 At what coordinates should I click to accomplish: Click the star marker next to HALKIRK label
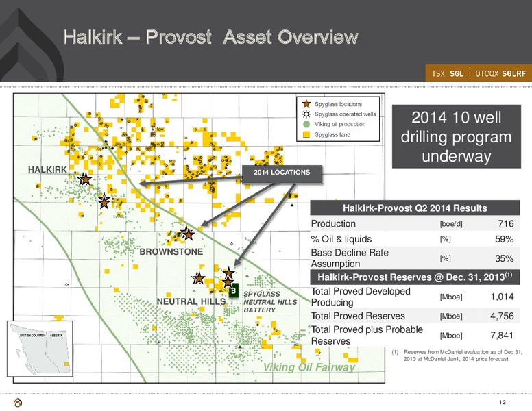[x=85, y=179]
